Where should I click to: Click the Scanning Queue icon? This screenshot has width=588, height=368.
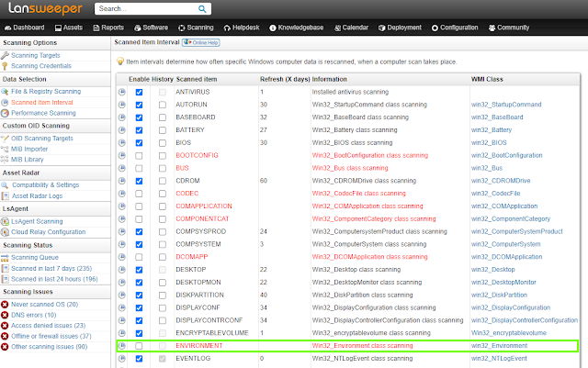(5, 258)
